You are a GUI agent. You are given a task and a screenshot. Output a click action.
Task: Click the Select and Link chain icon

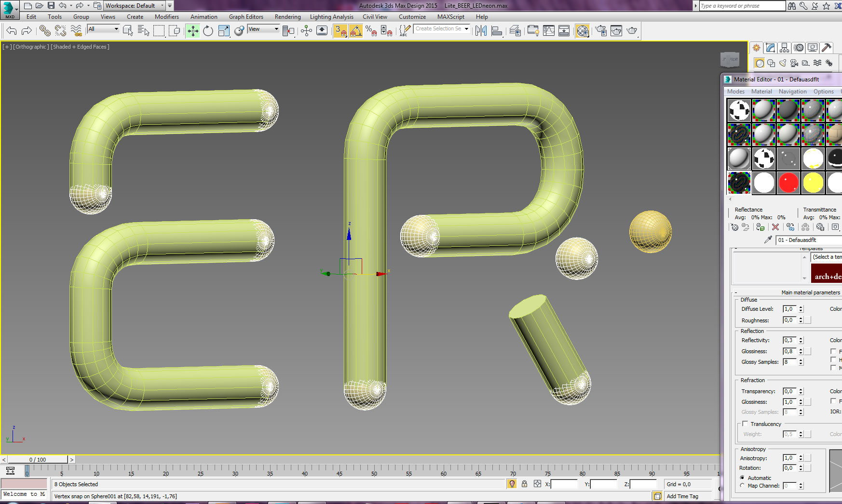[45, 31]
